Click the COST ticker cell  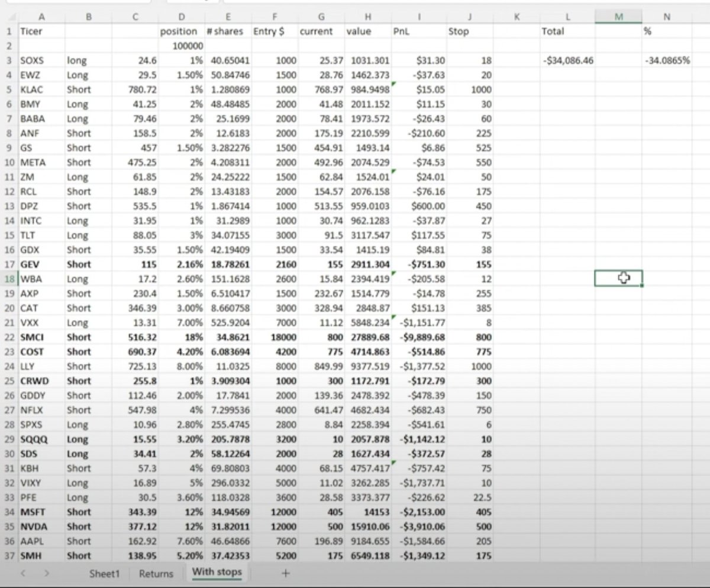pos(41,351)
